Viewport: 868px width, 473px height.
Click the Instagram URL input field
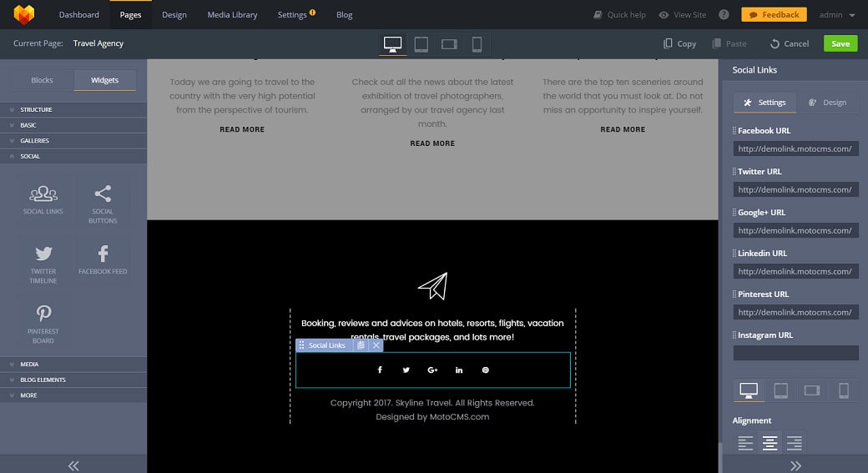click(x=795, y=353)
